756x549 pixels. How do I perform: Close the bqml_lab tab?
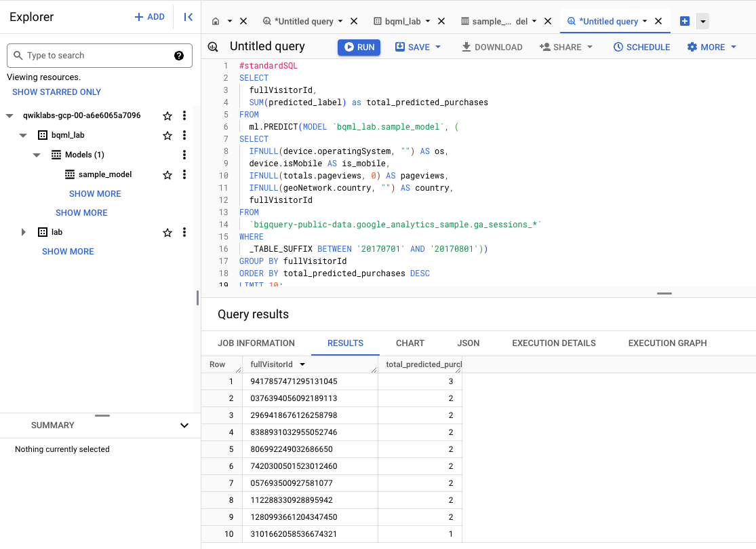pyautogui.click(x=442, y=22)
